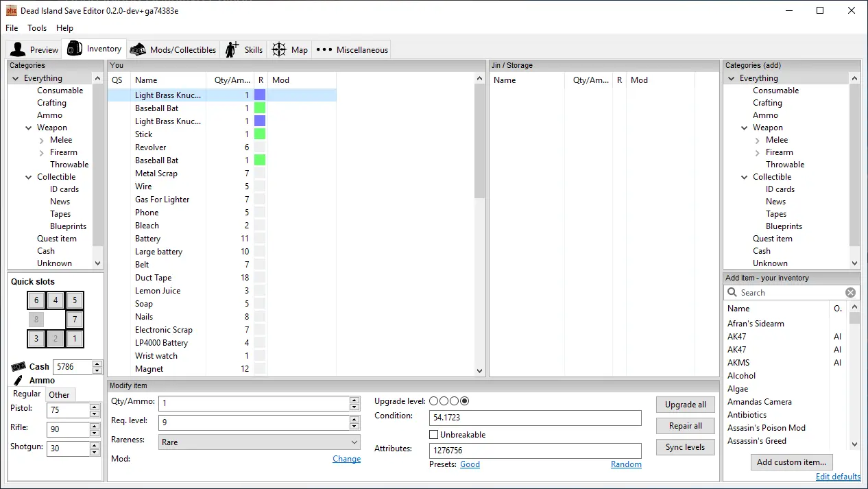
Task: Click the Mods/Collectibles tab icon
Action: point(138,49)
